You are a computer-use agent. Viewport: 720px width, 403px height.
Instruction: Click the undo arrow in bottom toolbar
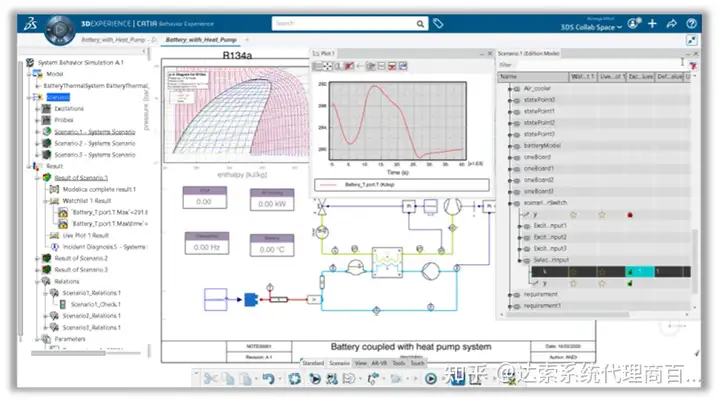point(268,379)
